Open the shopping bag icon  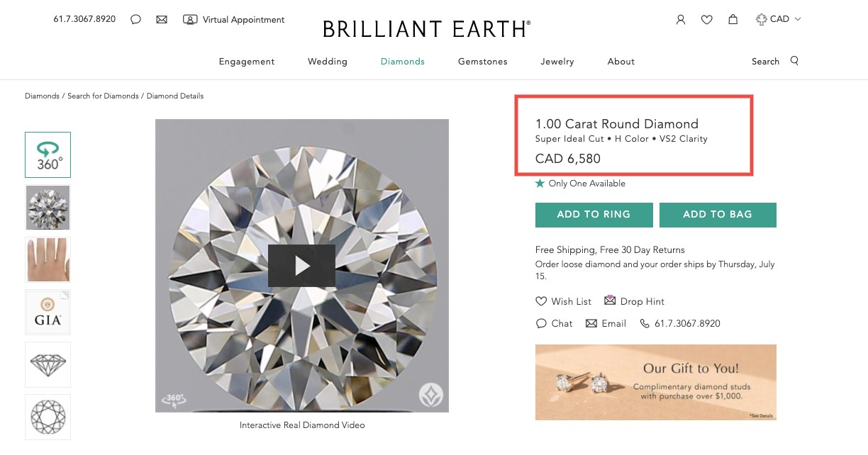[733, 19]
